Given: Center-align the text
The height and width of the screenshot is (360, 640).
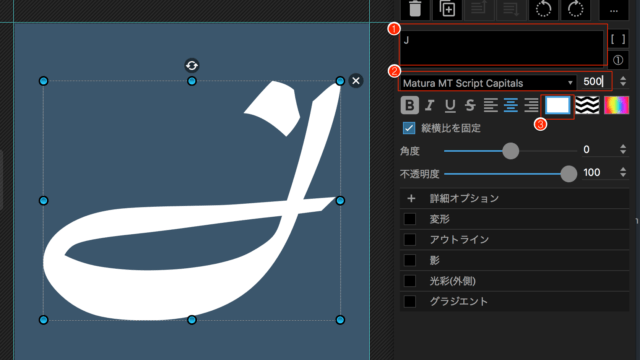Looking at the screenshot, I should (511, 105).
